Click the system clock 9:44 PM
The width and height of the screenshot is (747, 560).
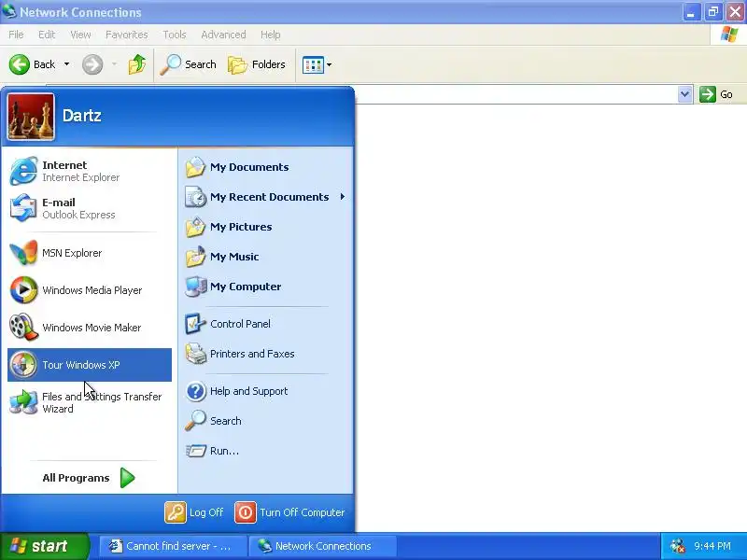(712, 546)
